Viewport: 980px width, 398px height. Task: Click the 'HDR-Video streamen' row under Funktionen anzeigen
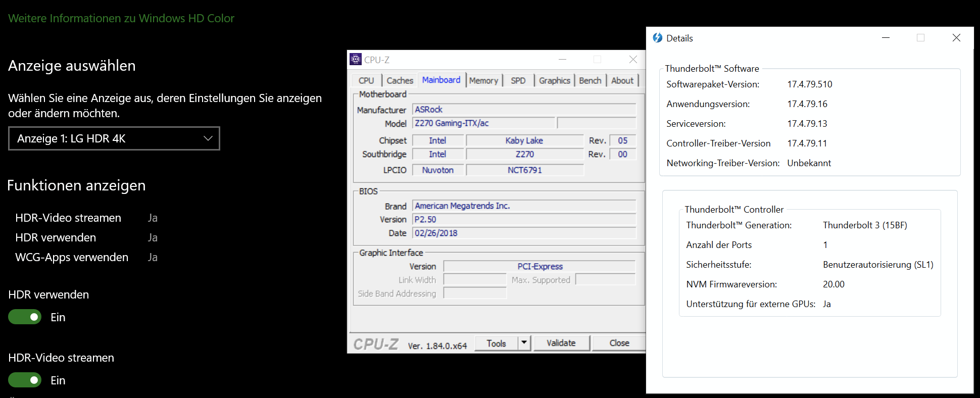coord(86,218)
